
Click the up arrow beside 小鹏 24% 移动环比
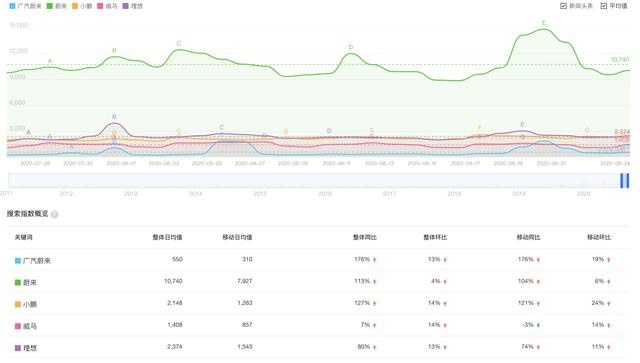click(x=609, y=303)
